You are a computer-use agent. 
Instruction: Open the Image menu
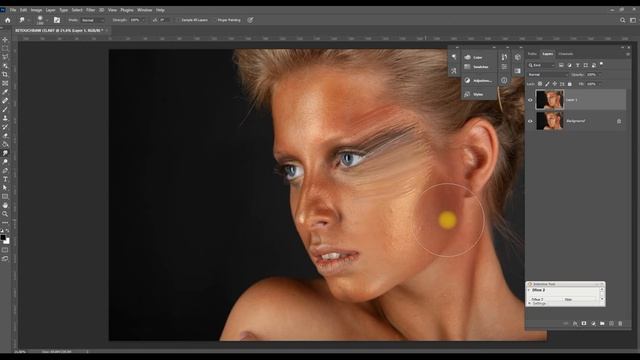tap(36, 10)
